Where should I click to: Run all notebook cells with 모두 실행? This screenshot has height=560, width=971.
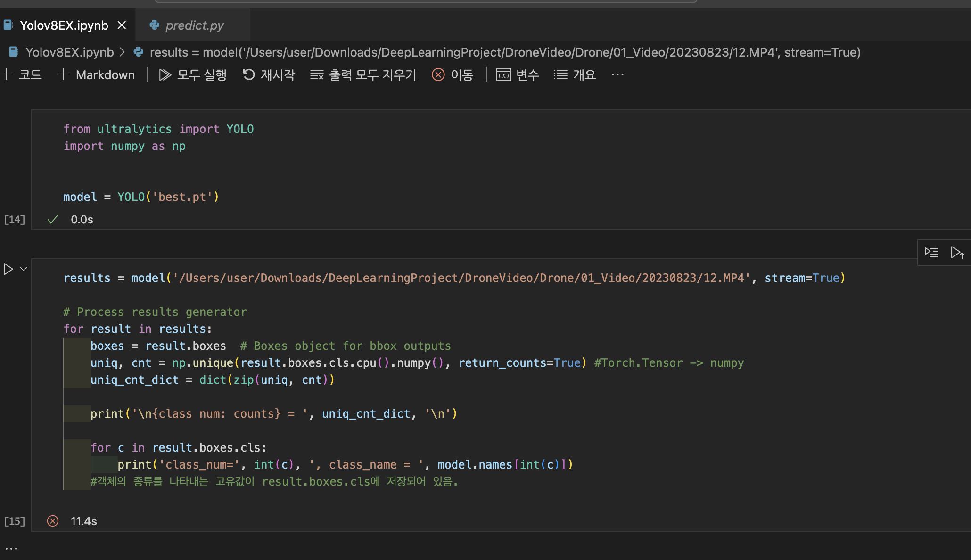point(192,74)
